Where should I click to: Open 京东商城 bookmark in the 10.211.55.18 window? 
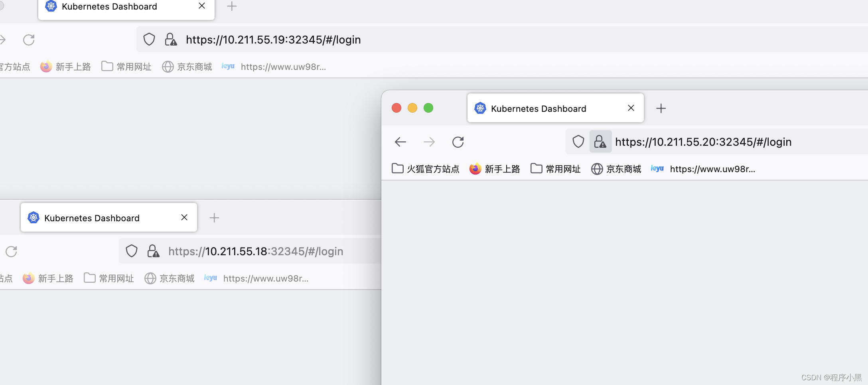170,278
